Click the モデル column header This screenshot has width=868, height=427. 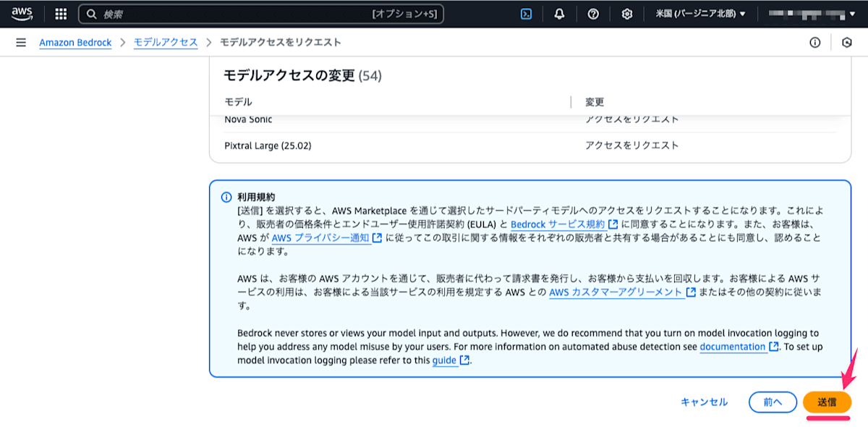238,102
